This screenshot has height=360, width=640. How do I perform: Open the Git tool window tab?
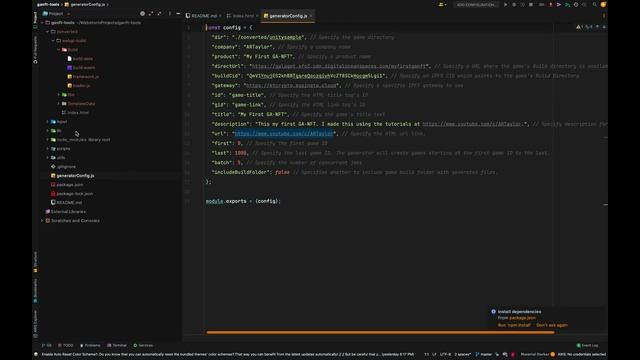[x=47, y=345]
